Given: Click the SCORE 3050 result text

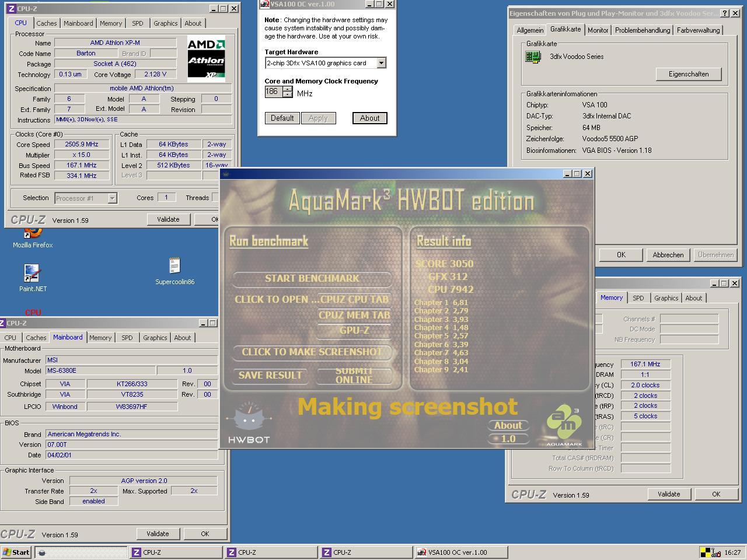Looking at the screenshot, I should tap(444, 264).
